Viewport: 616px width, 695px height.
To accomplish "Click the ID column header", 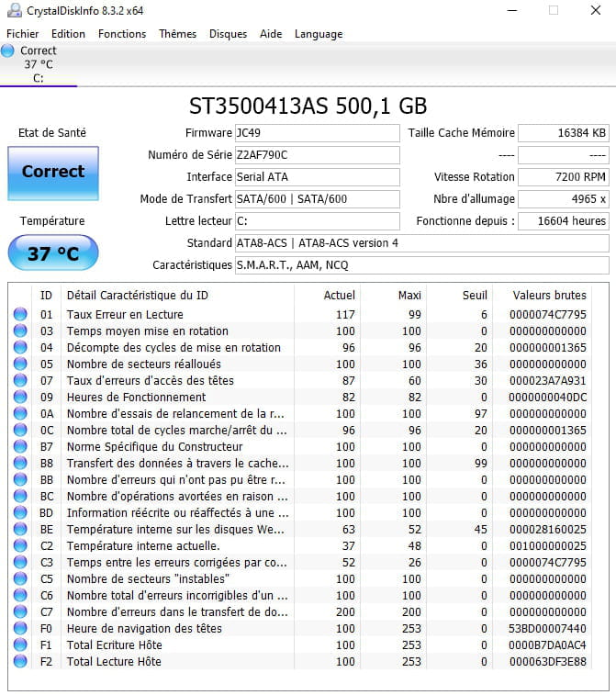I will (46, 296).
